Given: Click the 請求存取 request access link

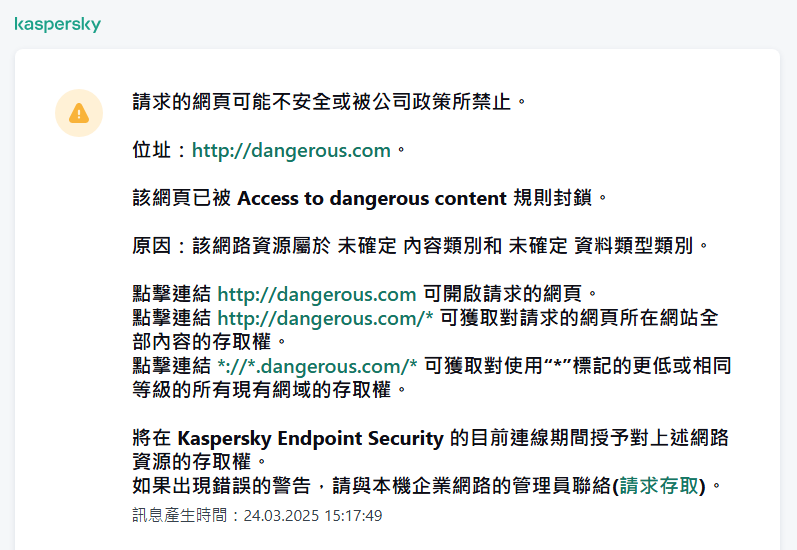Looking at the screenshot, I should tap(660, 486).
